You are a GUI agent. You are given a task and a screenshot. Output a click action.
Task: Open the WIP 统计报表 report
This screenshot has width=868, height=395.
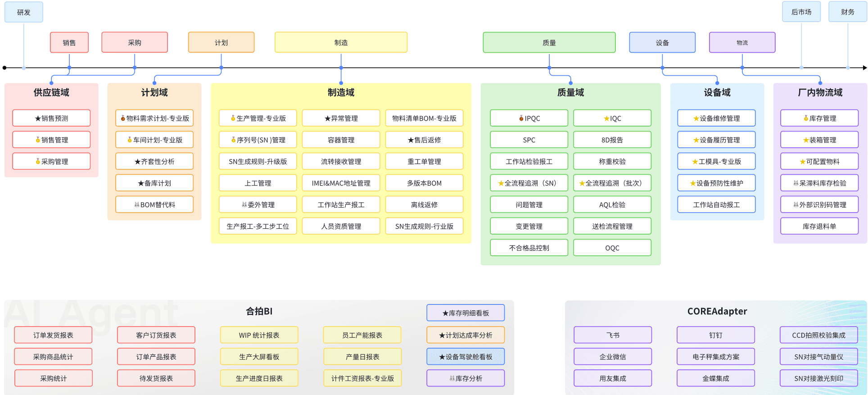point(259,335)
